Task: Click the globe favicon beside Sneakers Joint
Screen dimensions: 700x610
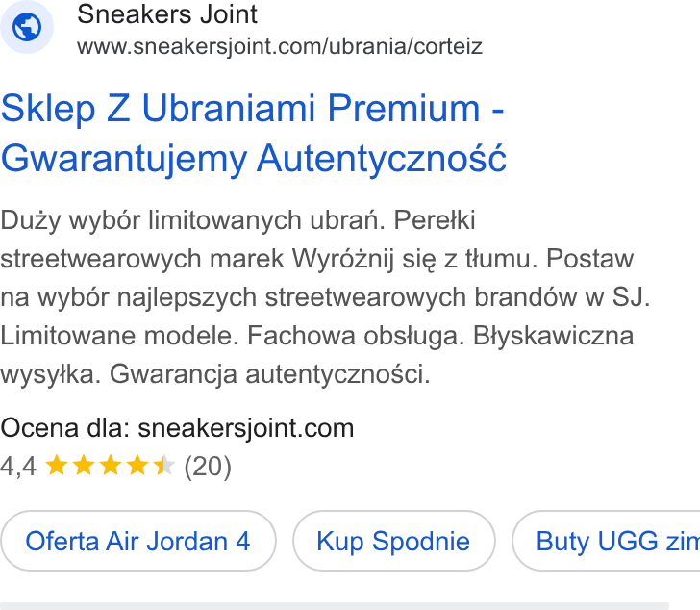Action: pyautogui.click(x=27, y=27)
